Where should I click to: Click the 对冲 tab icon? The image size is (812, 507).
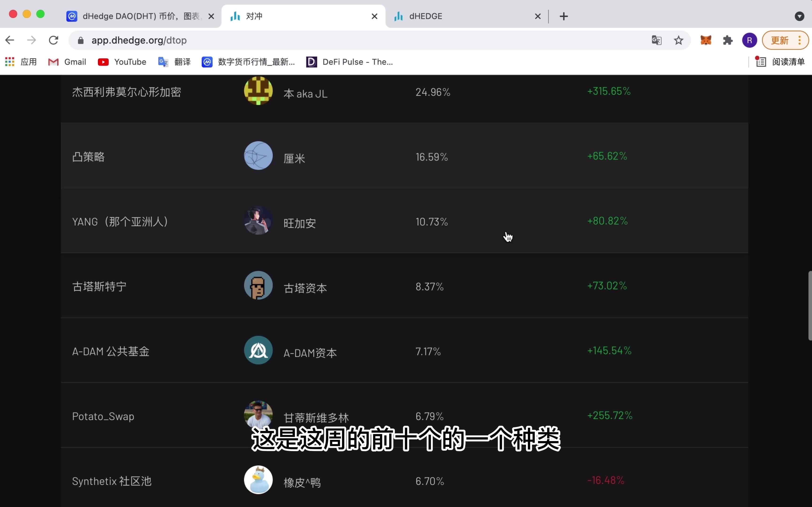pos(236,16)
